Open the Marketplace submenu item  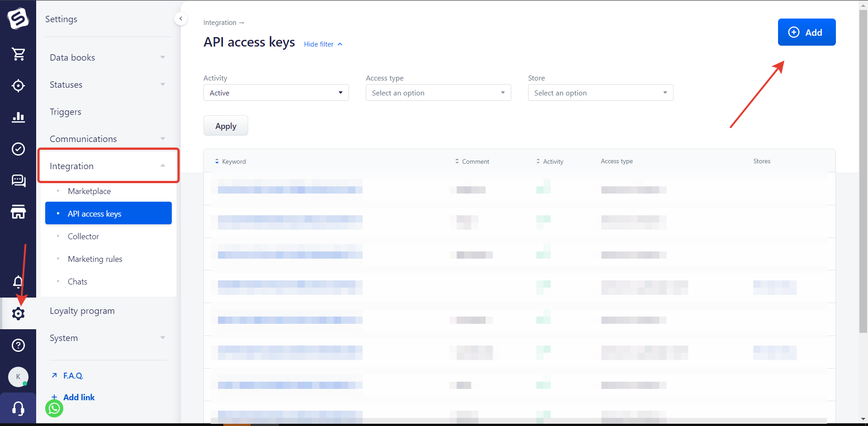(x=89, y=191)
